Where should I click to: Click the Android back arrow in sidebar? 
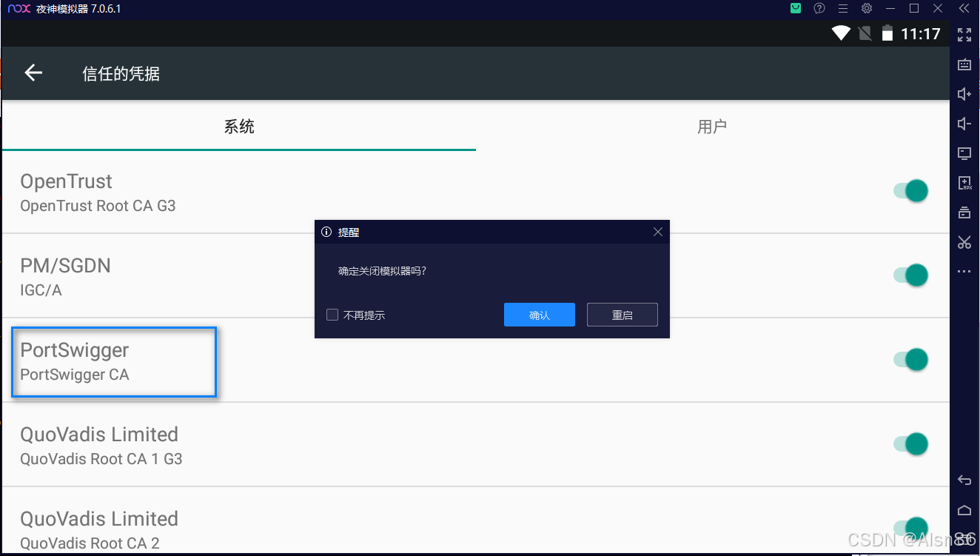pyautogui.click(x=964, y=480)
